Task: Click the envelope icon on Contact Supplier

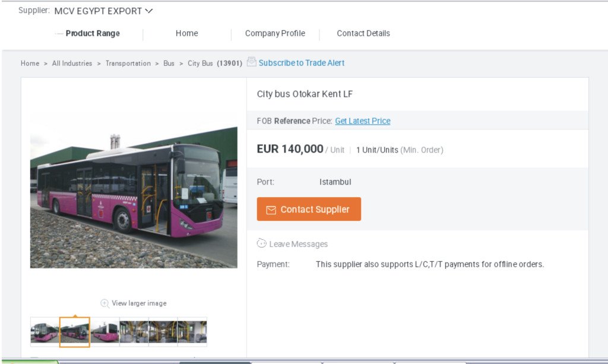Action: [x=271, y=210]
